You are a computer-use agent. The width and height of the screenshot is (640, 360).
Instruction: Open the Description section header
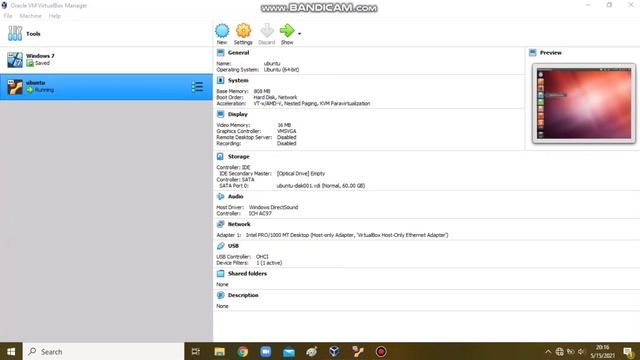[x=243, y=295]
